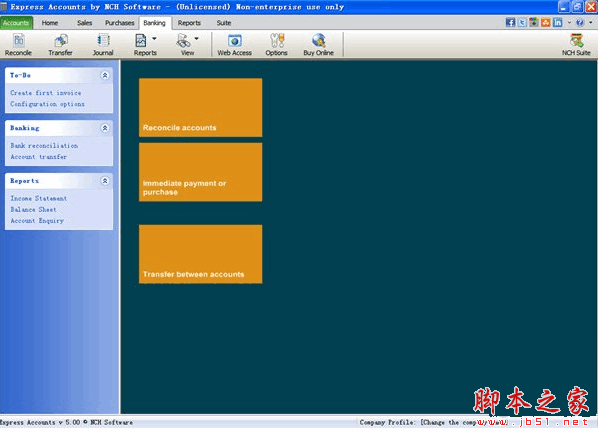Click Transfer between accounts tile
600x433 pixels.
pyautogui.click(x=201, y=254)
